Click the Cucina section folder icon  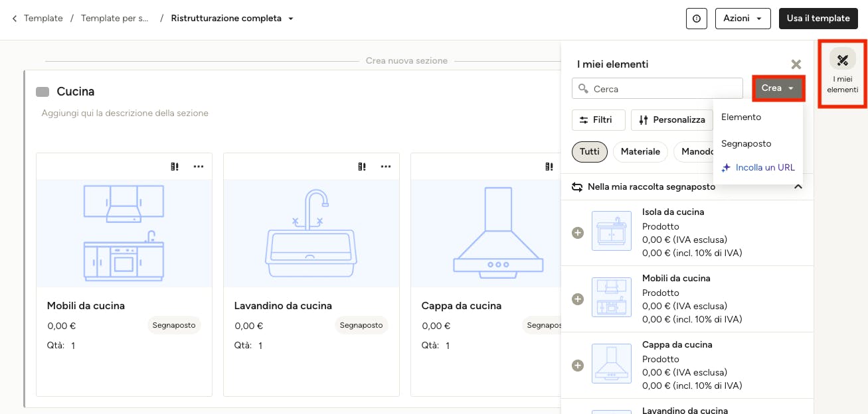tap(43, 92)
